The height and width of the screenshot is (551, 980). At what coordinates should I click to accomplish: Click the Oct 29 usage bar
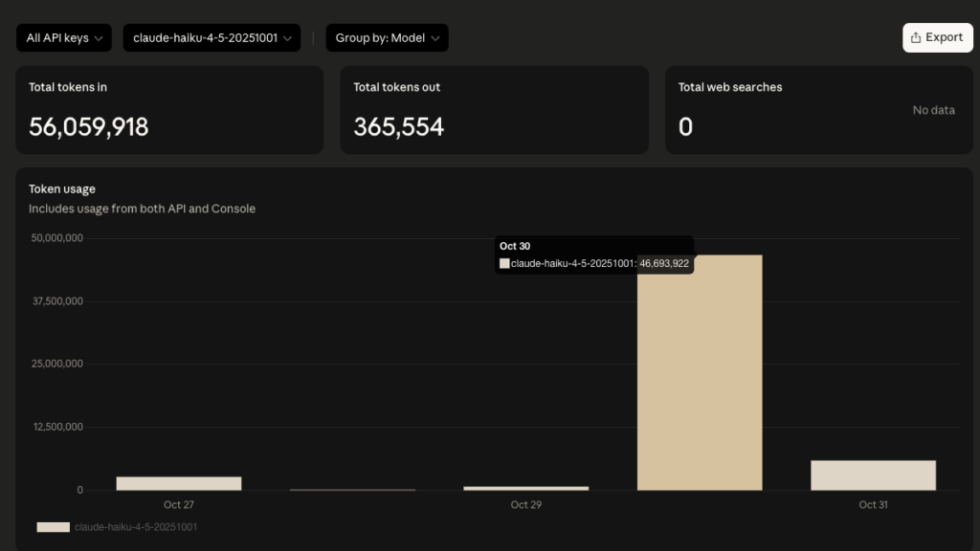coord(525,488)
